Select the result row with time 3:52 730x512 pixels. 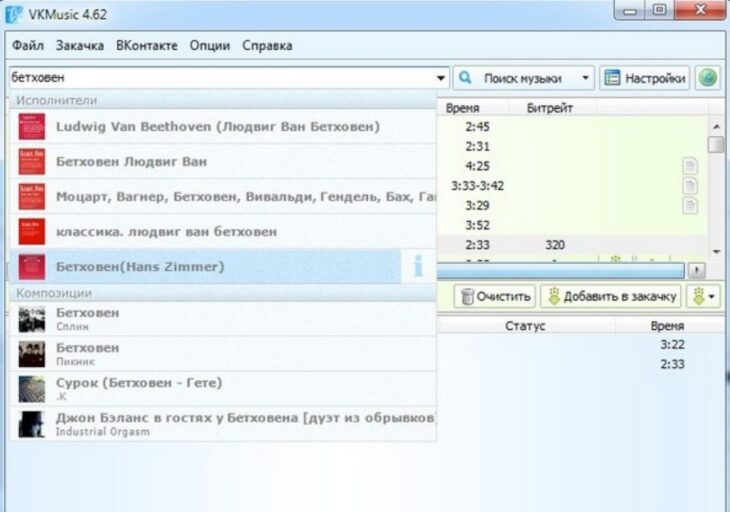[571, 225]
